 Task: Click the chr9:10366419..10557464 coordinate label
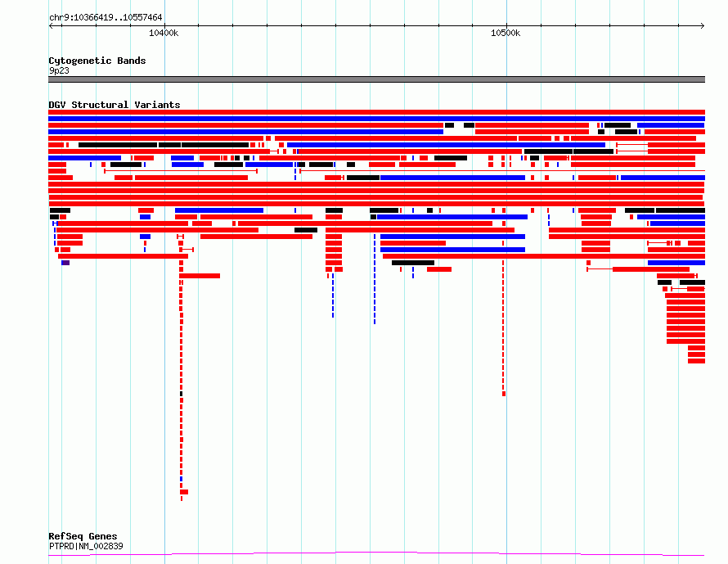(106, 17)
